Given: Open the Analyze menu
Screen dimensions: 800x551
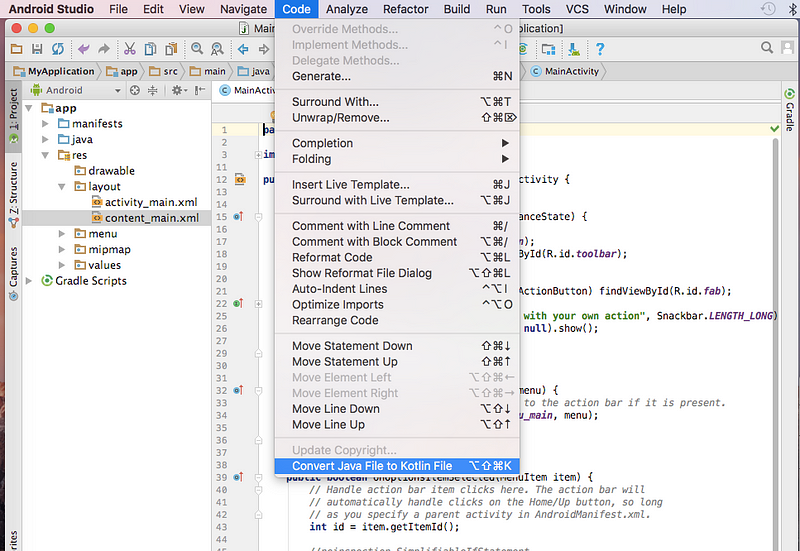Looking at the screenshot, I should [x=347, y=9].
